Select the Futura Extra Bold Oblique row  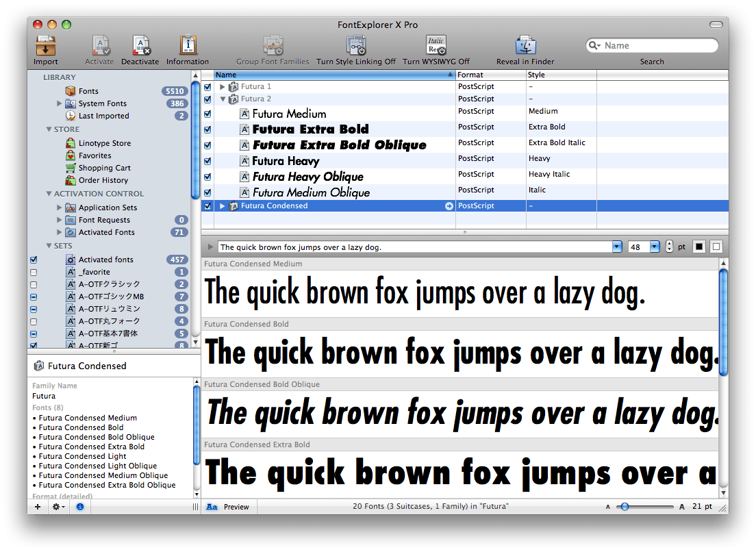465,145
